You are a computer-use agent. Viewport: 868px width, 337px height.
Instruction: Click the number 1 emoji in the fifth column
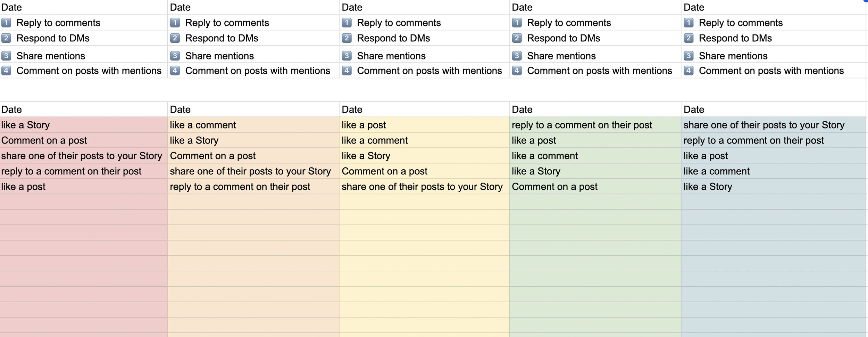point(689,23)
